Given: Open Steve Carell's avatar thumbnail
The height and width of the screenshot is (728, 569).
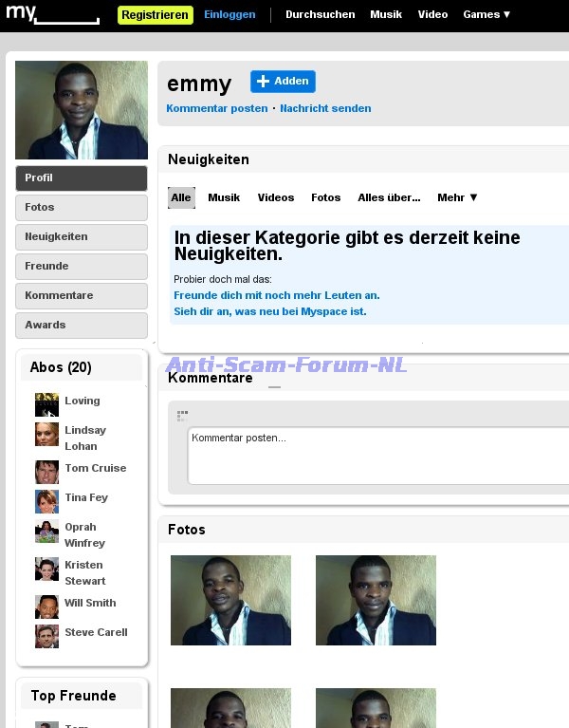Looking at the screenshot, I should click(46, 636).
